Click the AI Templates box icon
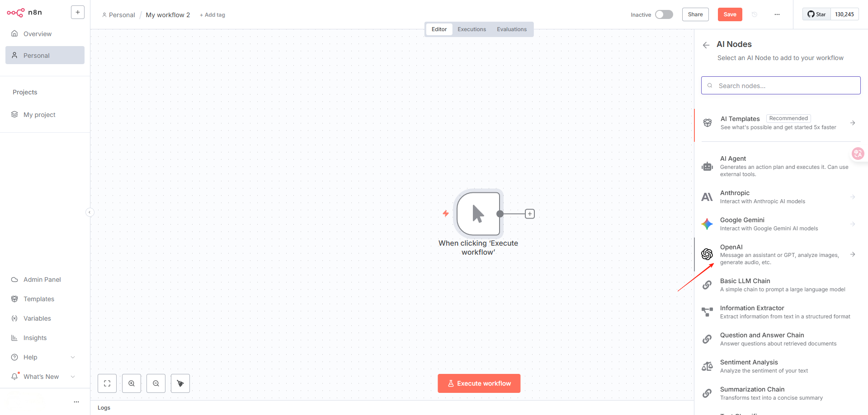868x415 pixels. (x=708, y=123)
